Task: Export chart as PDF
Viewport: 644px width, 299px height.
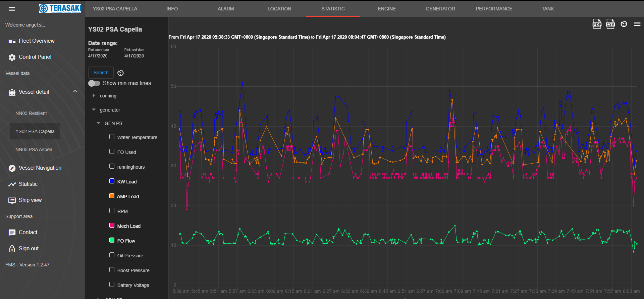Action: (597, 24)
